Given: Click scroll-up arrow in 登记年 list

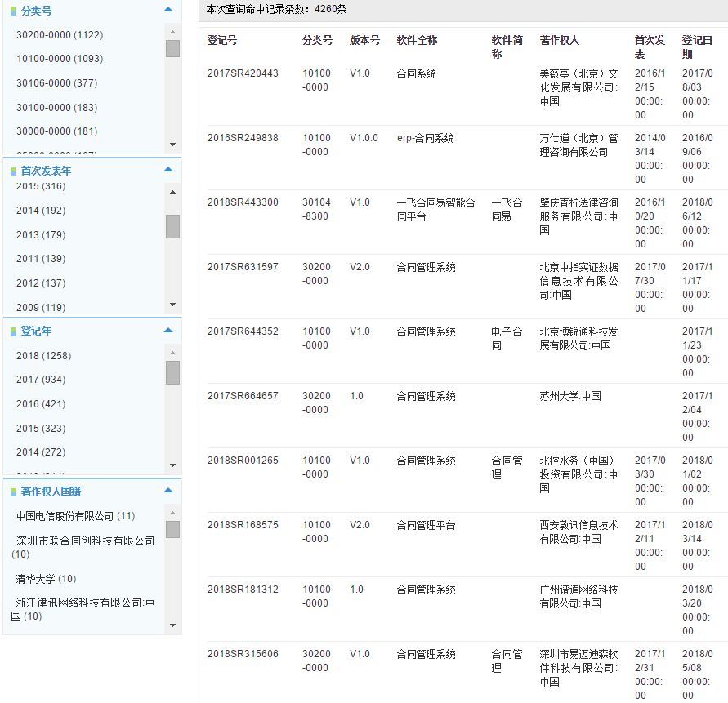Looking at the screenshot, I should click(172, 353).
